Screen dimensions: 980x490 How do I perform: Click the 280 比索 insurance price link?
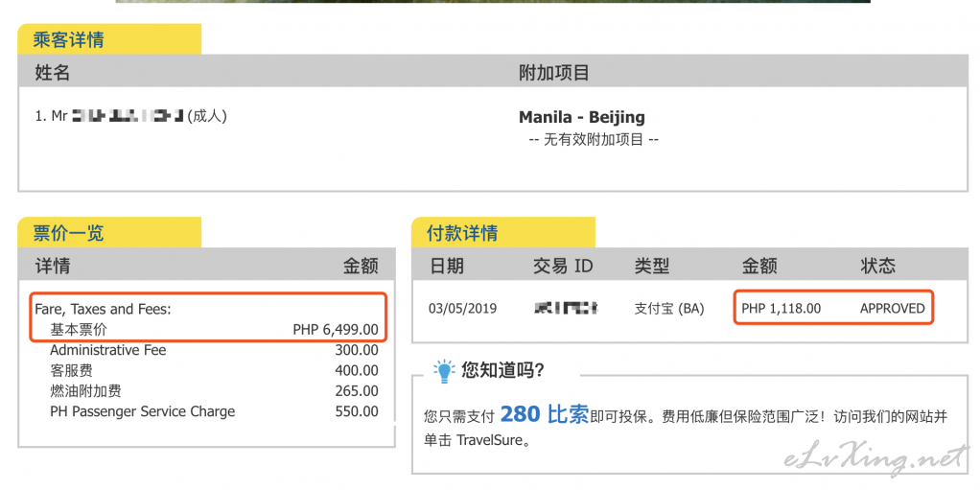545,413
